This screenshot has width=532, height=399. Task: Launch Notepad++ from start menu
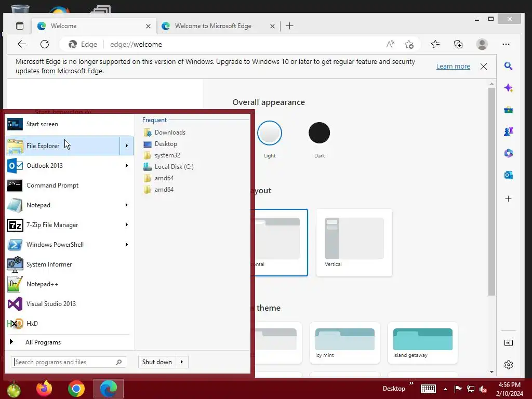click(x=70, y=284)
